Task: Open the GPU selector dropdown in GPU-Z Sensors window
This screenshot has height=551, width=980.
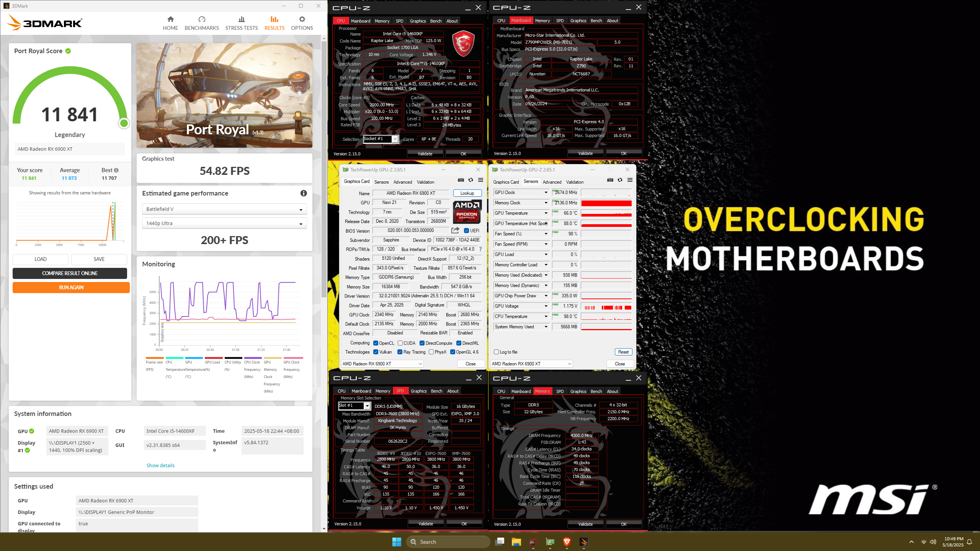Action: pos(531,364)
